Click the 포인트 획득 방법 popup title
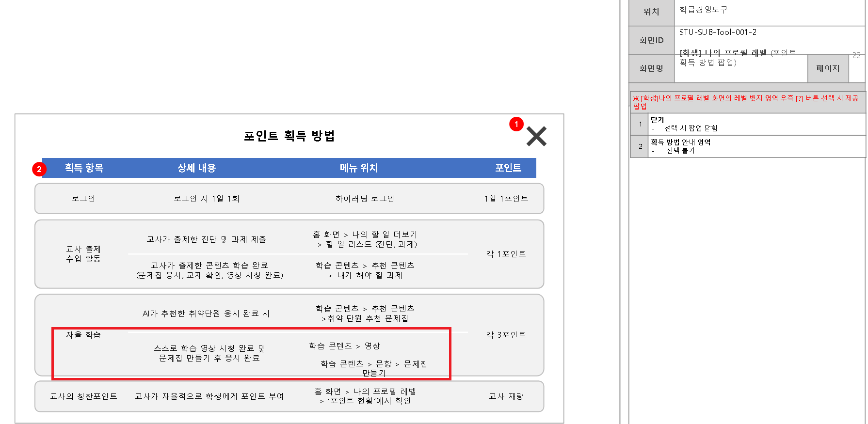The height and width of the screenshot is (424, 868). 289,136
